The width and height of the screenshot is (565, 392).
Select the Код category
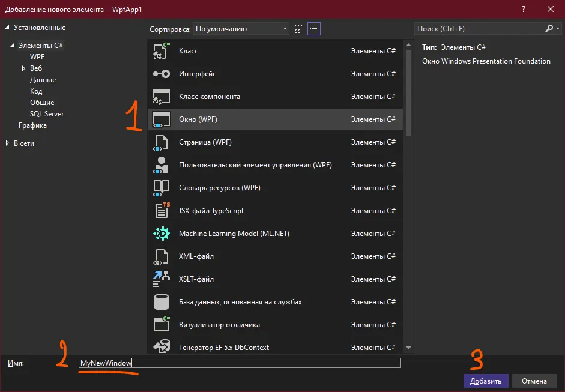pyautogui.click(x=36, y=91)
